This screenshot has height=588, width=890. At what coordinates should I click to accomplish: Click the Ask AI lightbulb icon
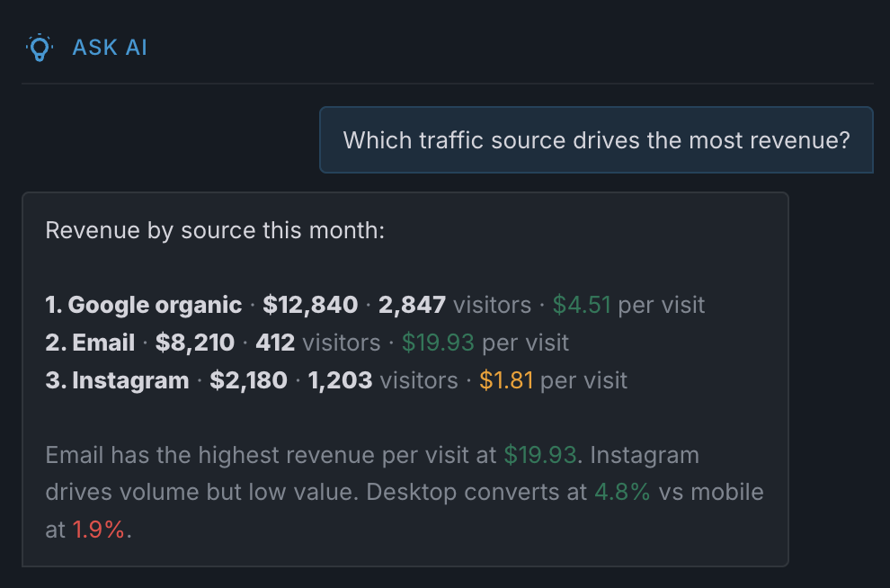(x=40, y=48)
